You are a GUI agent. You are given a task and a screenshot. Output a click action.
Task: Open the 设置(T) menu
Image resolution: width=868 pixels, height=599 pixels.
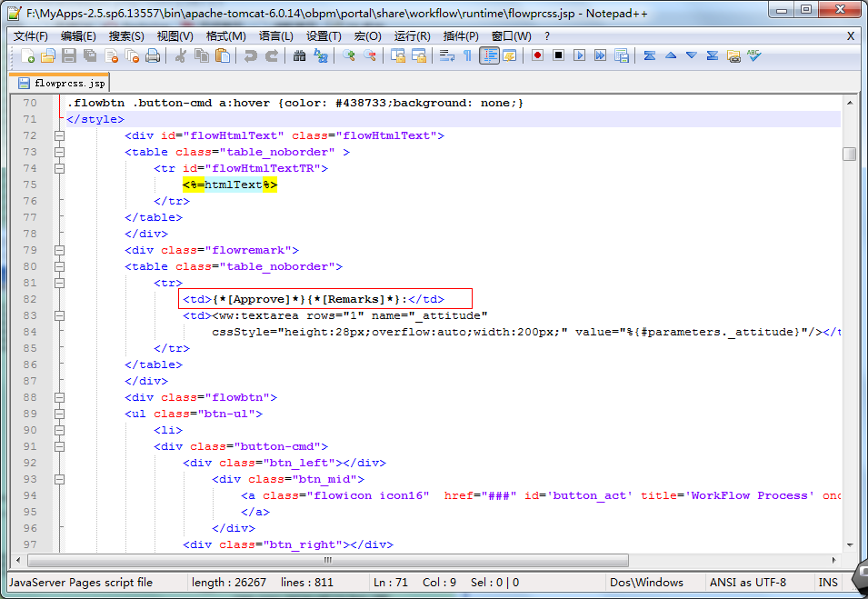click(x=324, y=36)
